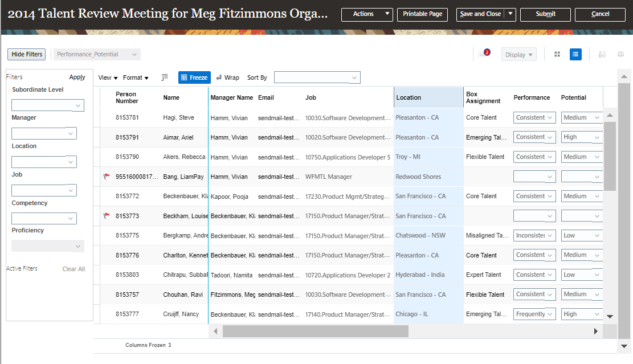
Task: Click the flag icon beside Bang, LiamPay
Action: click(107, 177)
